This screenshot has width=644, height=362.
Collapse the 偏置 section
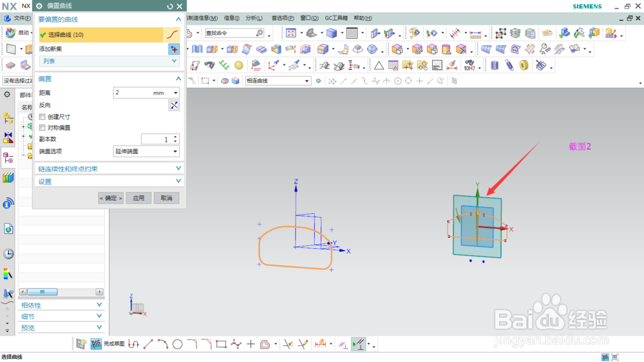(x=178, y=79)
